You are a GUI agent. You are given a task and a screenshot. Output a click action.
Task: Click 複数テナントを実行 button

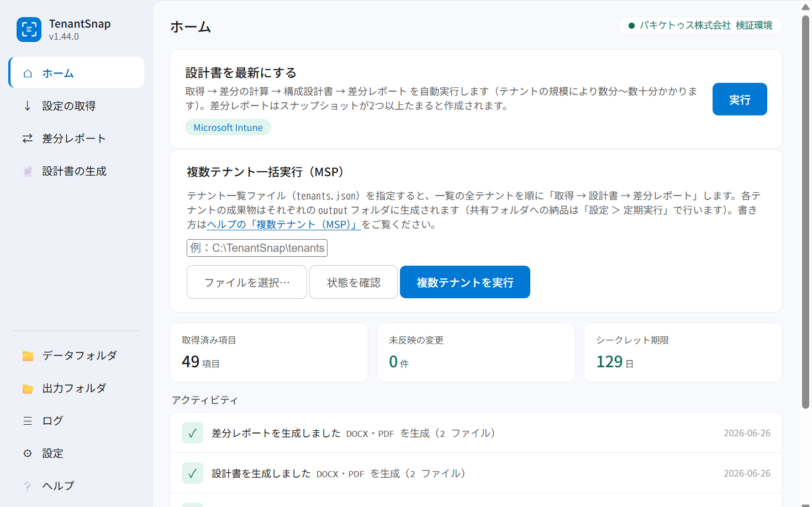tap(465, 282)
